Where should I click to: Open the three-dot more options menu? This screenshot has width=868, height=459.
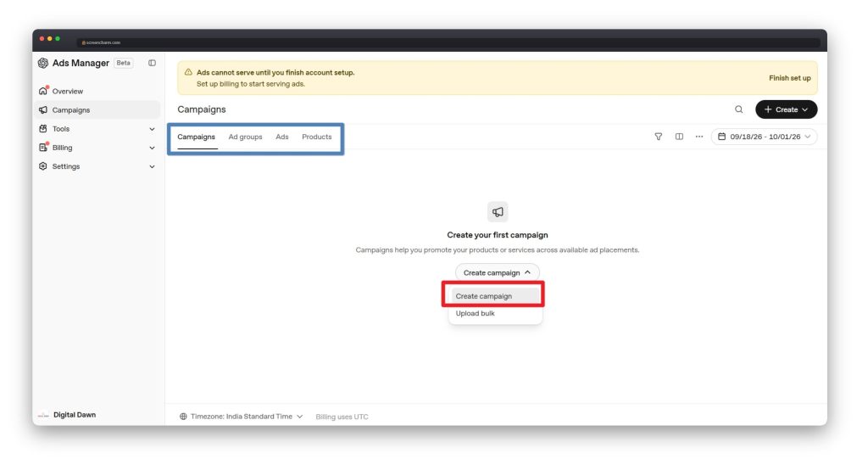699,137
